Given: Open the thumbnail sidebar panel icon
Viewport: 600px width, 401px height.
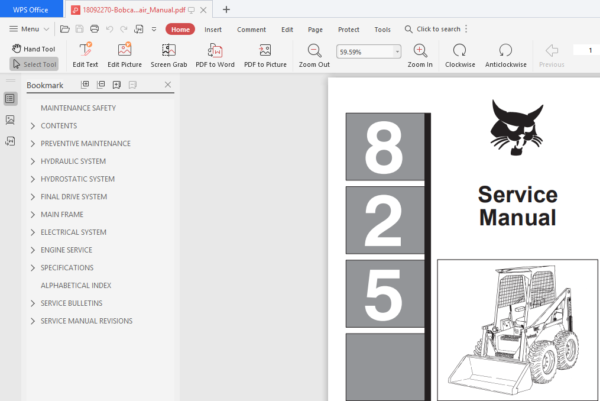Looking at the screenshot, I should pyautogui.click(x=10, y=120).
